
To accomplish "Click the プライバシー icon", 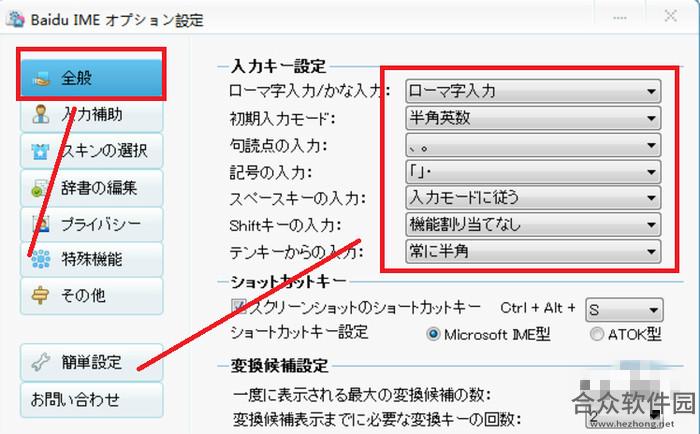I will tap(41, 224).
